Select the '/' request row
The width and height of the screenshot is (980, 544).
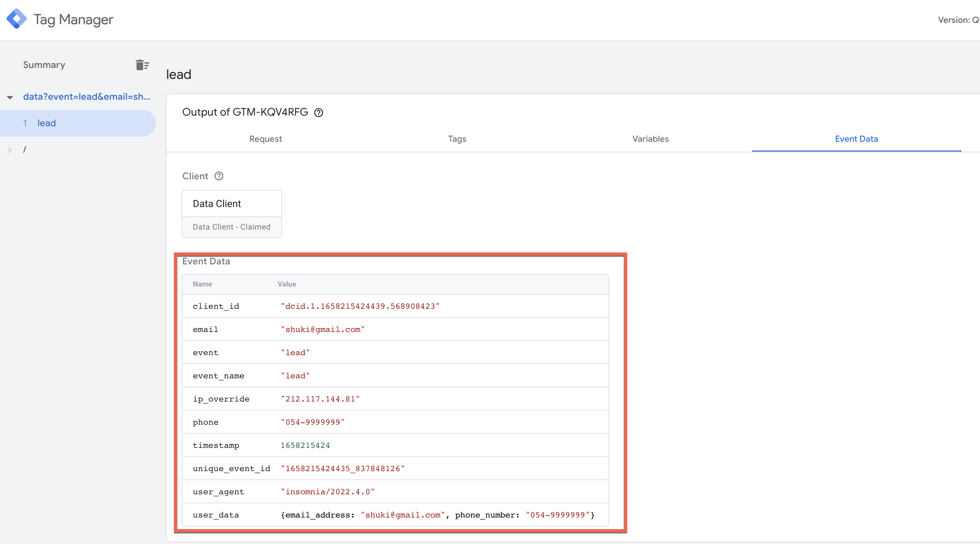25,149
